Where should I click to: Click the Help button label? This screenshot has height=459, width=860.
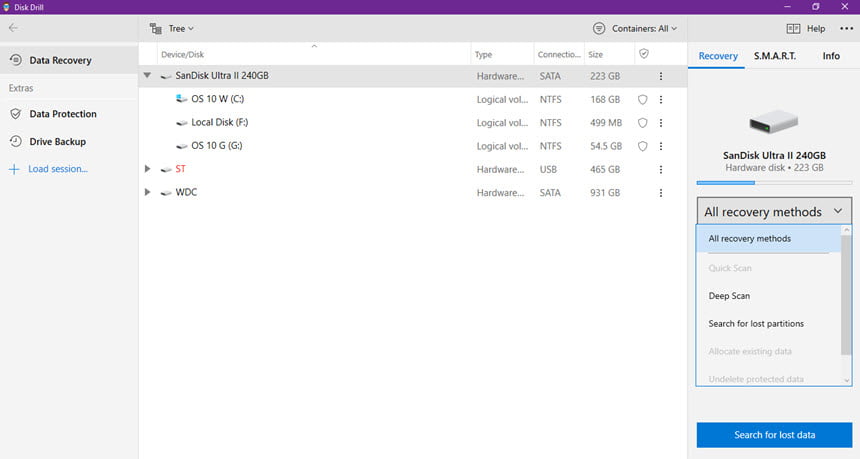point(816,29)
